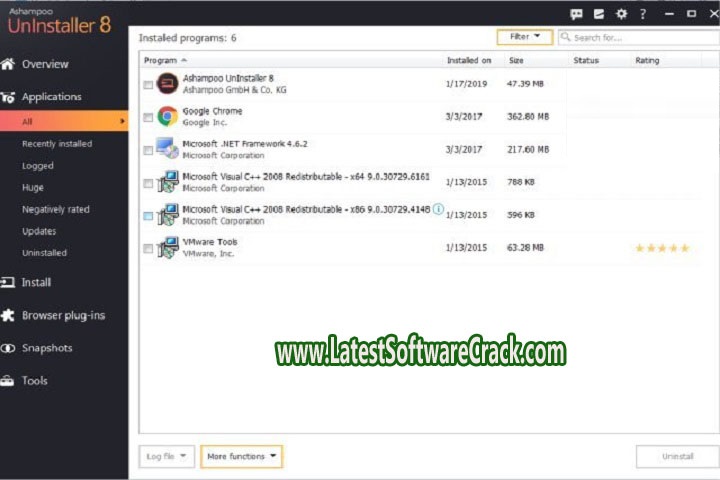Viewport: 720px width, 480px height.
Task: Open Browser plug-ins section
Action: [63, 316]
